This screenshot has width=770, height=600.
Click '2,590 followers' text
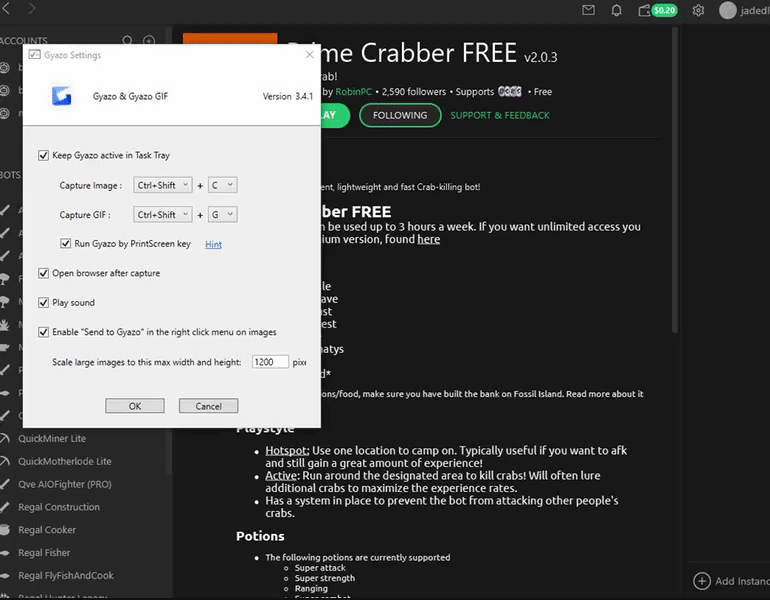click(414, 92)
